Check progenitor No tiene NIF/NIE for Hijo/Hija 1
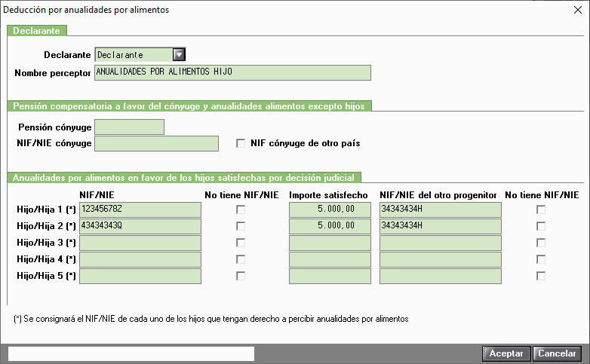 [x=541, y=210]
